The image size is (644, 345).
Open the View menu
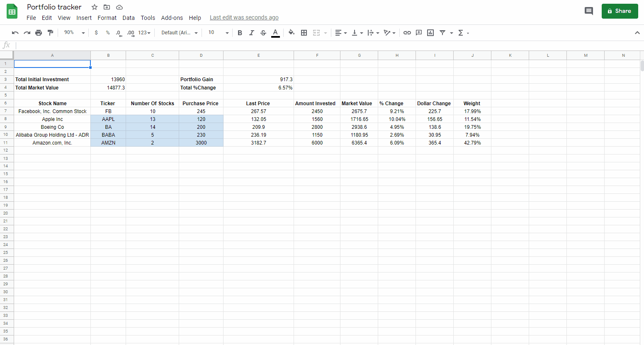(x=64, y=18)
